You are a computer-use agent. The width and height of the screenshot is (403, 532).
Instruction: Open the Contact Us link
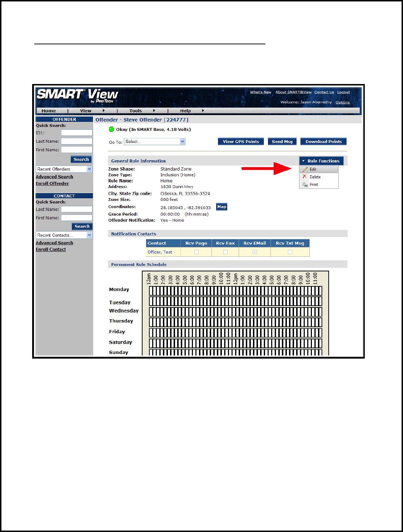[x=324, y=92]
